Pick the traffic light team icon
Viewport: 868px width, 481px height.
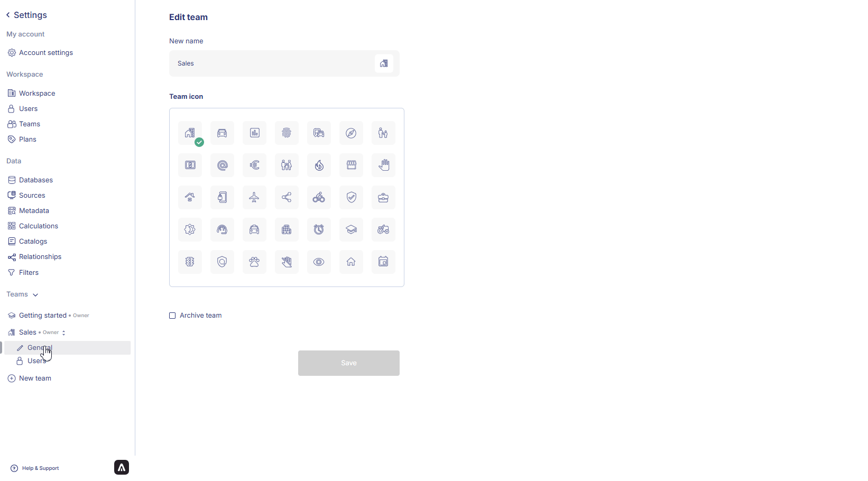pyautogui.click(x=190, y=262)
